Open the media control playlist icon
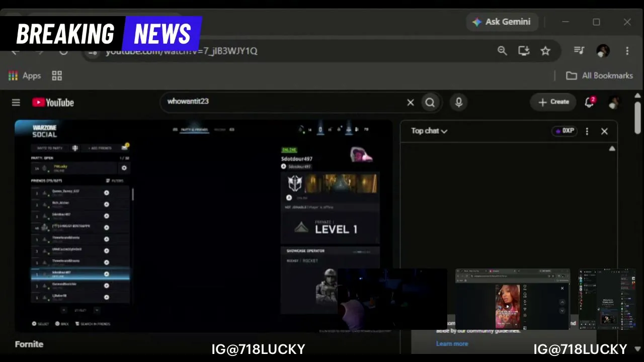The height and width of the screenshot is (362, 644). pos(579,50)
